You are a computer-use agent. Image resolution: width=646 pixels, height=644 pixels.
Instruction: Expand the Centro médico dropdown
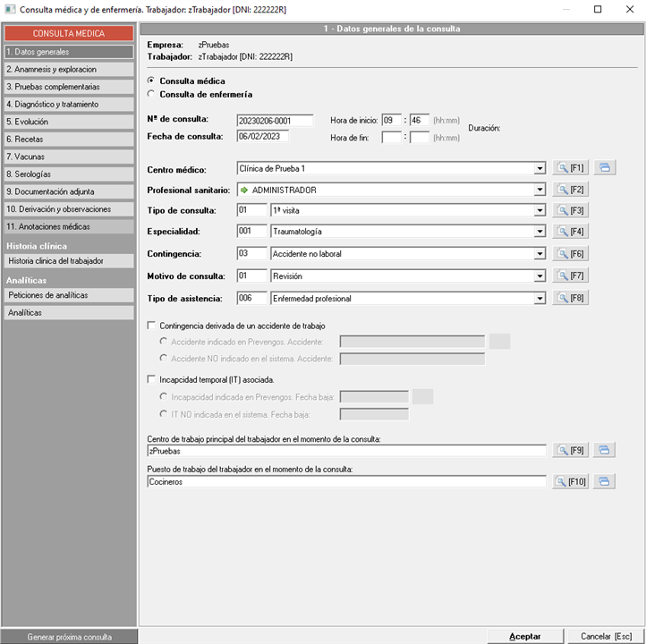pos(539,168)
